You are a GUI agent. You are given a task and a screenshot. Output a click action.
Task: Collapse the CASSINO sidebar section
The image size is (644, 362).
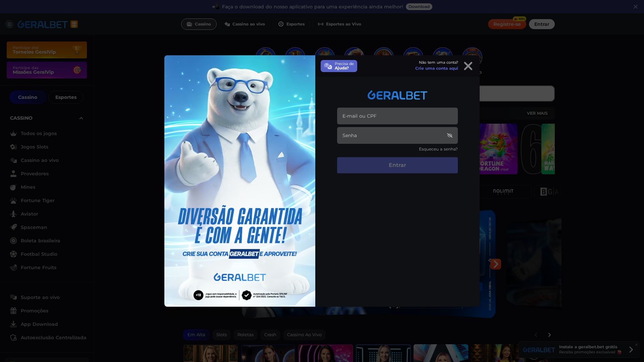[x=81, y=118]
